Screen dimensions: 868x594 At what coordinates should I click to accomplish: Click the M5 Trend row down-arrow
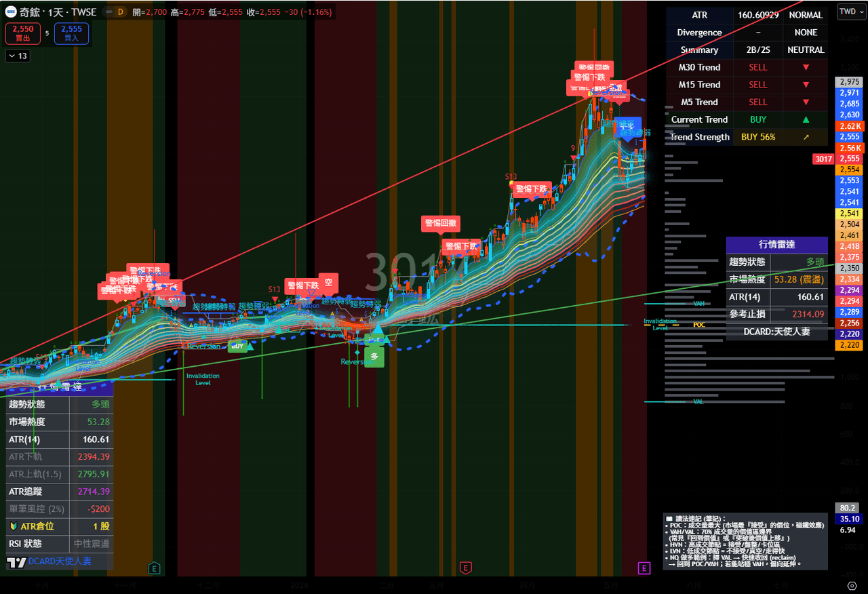pos(806,102)
